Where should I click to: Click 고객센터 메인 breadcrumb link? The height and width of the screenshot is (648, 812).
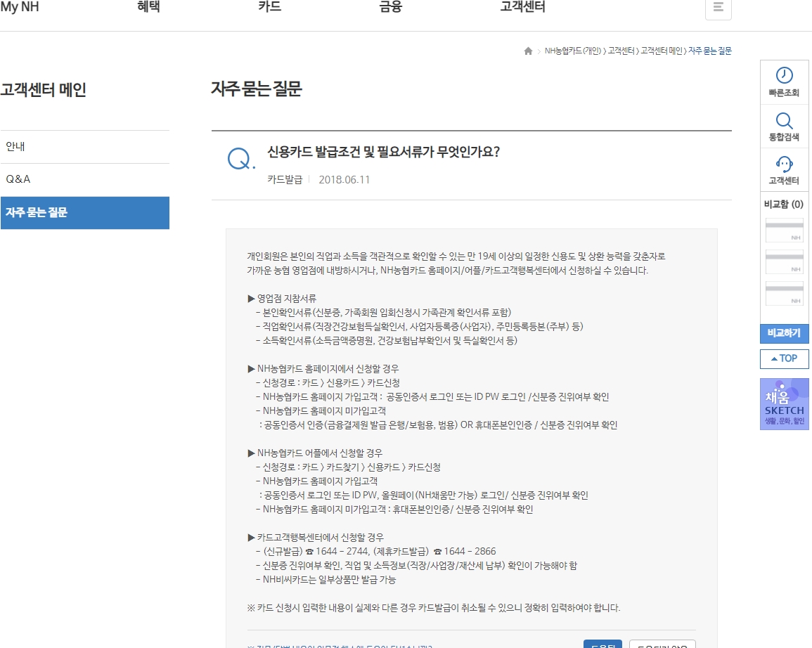(662, 51)
